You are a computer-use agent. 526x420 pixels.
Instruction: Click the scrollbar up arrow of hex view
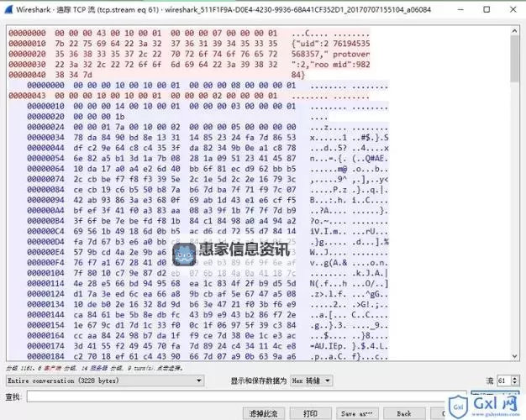pyautogui.click(x=514, y=30)
